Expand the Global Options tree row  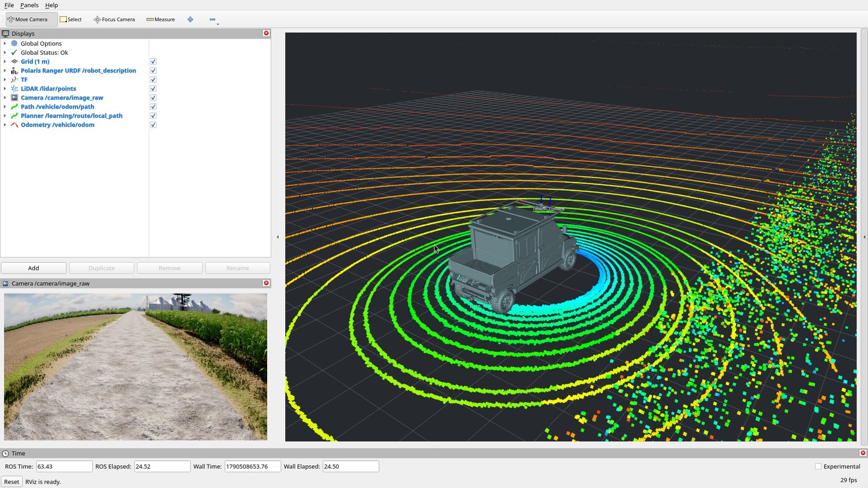[5, 43]
